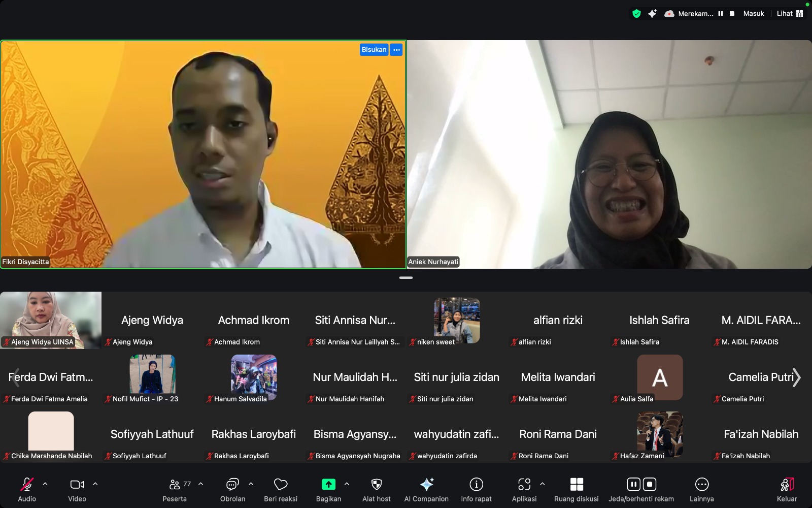Expand the Bagikan share options caret

pyautogui.click(x=347, y=484)
